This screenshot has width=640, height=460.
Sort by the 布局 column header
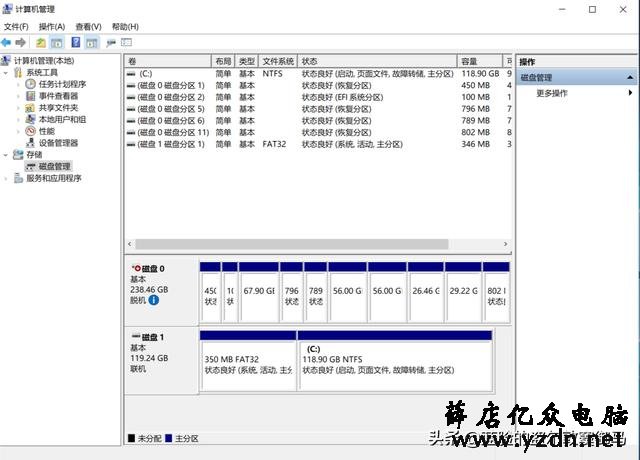click(x=223, y=61)
